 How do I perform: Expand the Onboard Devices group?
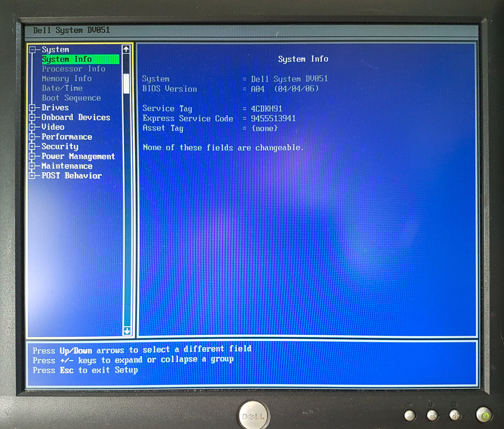(x=32, y=118)
